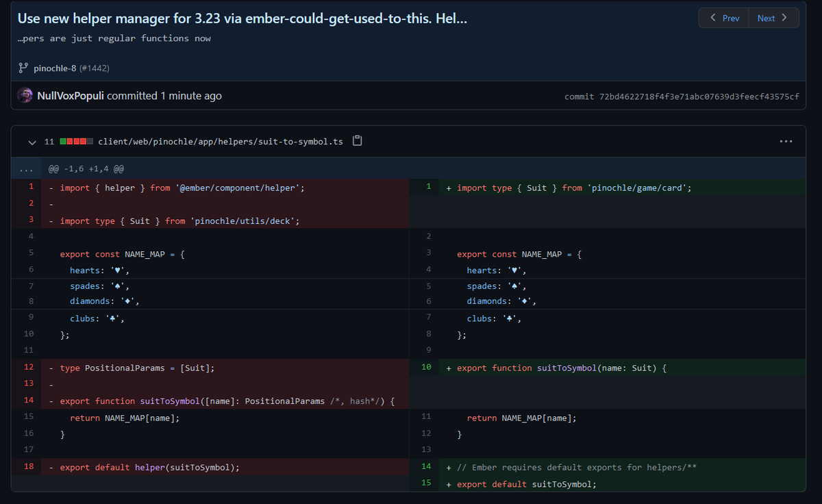This screenshot has width=822, height=504.
Task: Open the file options three-dot menu
Action: (786, 142)
